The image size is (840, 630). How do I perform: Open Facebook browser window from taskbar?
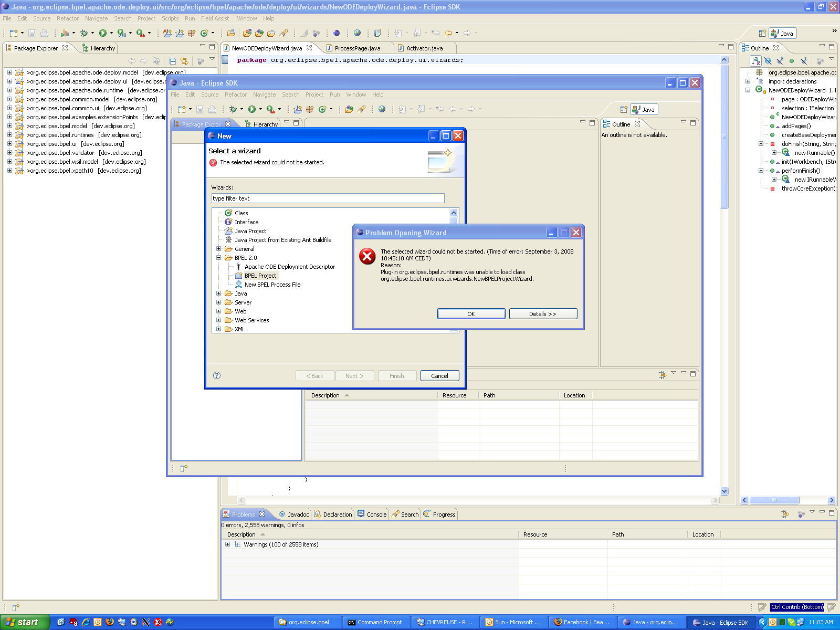click(582, 622)
